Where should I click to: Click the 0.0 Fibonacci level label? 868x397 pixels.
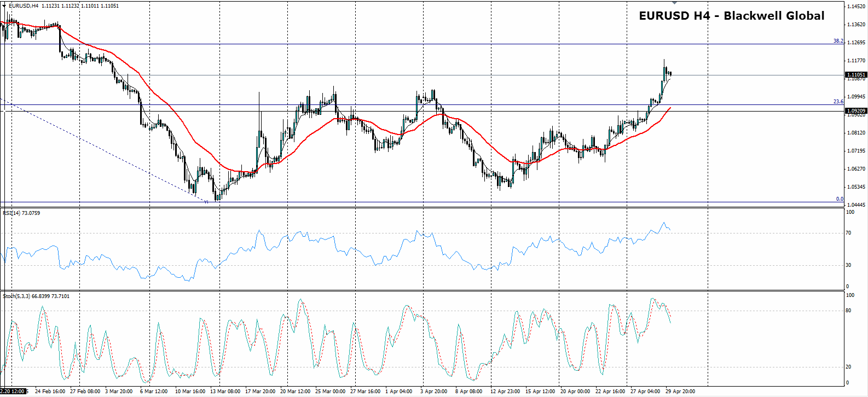(840, 199)
